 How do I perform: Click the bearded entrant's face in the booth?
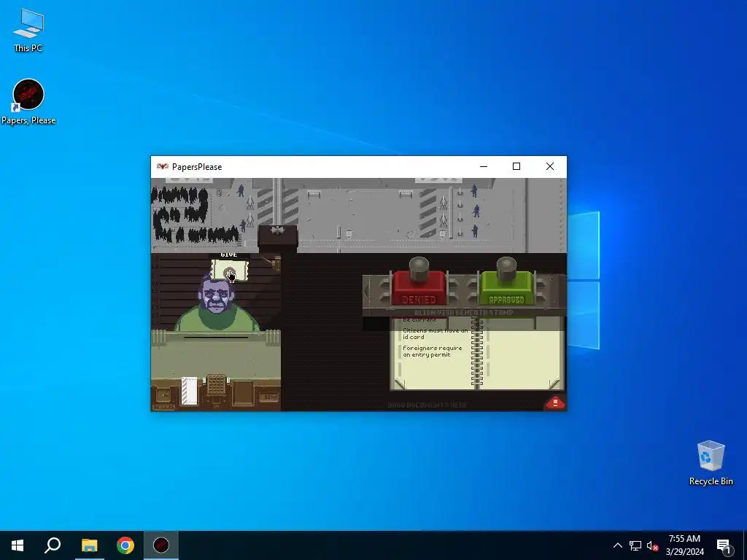coord(217,296)
